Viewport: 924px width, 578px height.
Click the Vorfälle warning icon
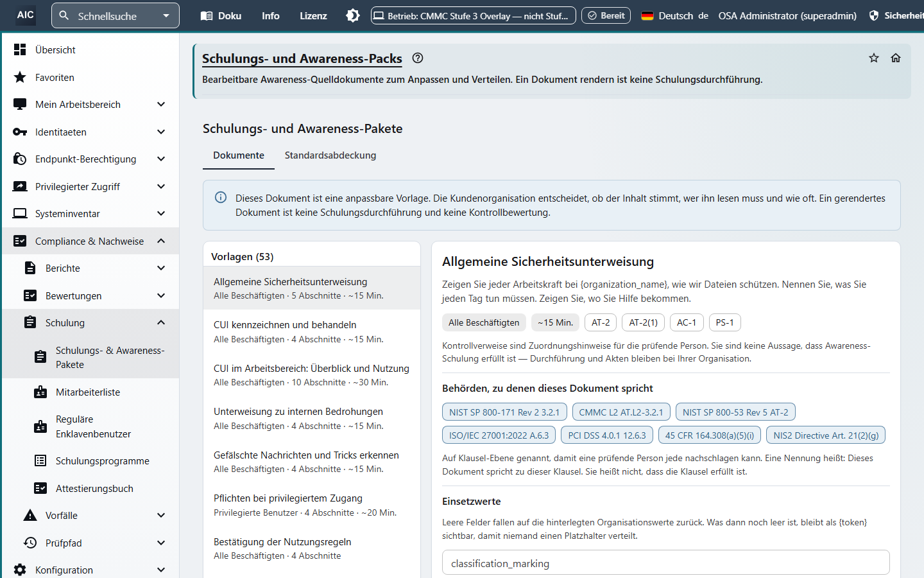(30, 515)
